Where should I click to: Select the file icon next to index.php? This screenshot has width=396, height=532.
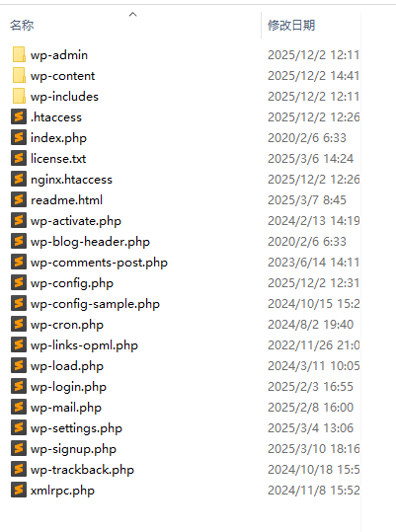(19, 137)
